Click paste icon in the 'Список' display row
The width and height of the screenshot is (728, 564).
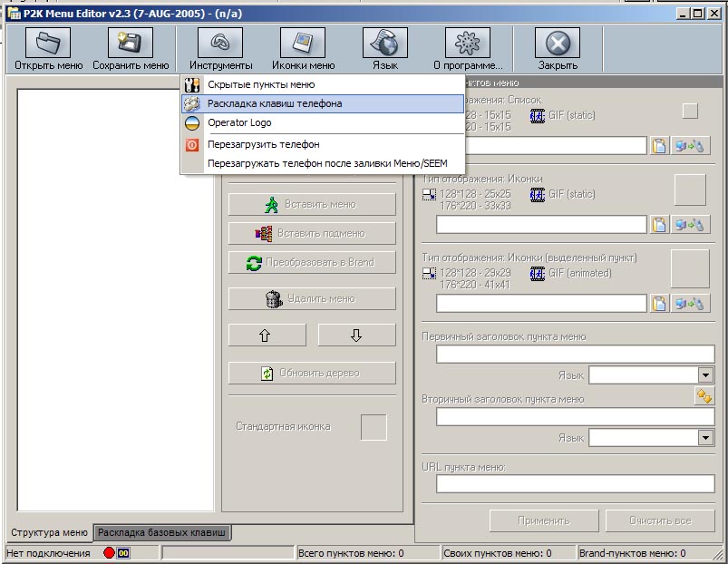pyautogui.click(x=659, y=146)
